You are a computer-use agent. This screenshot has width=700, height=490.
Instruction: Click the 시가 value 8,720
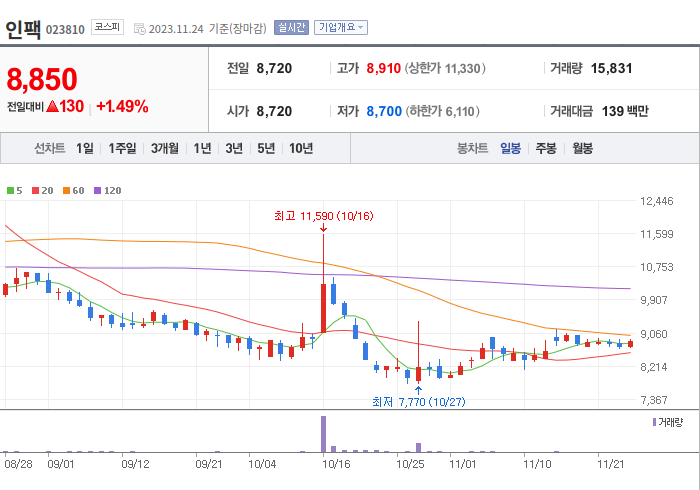click(x=274, y=111)
